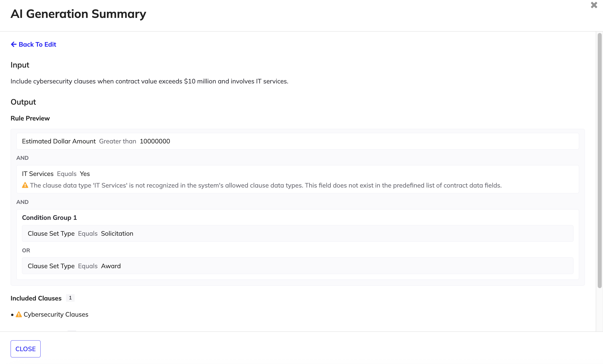The width and height of the screenshot is (603, 364).
Task: Click the CLOSE button
Action: [25, 349]
